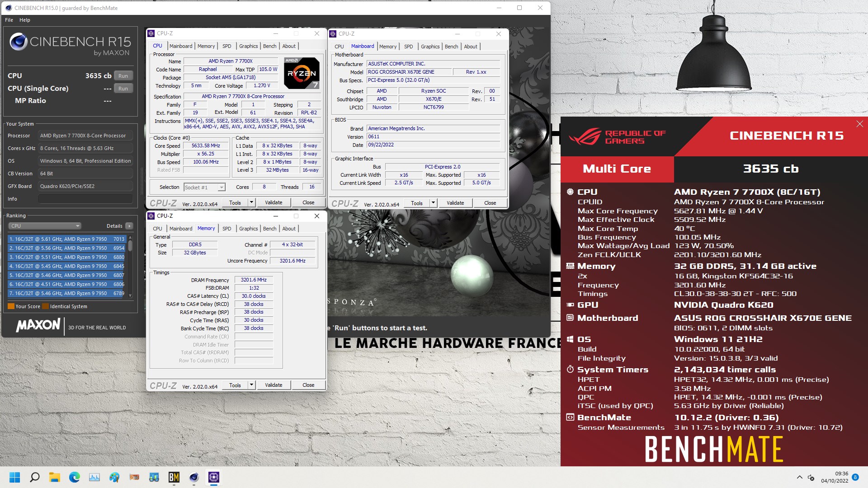This screenshot has width=868, height=488.
Task: Click the network status icon in the system tray
Action: point(811,477)
